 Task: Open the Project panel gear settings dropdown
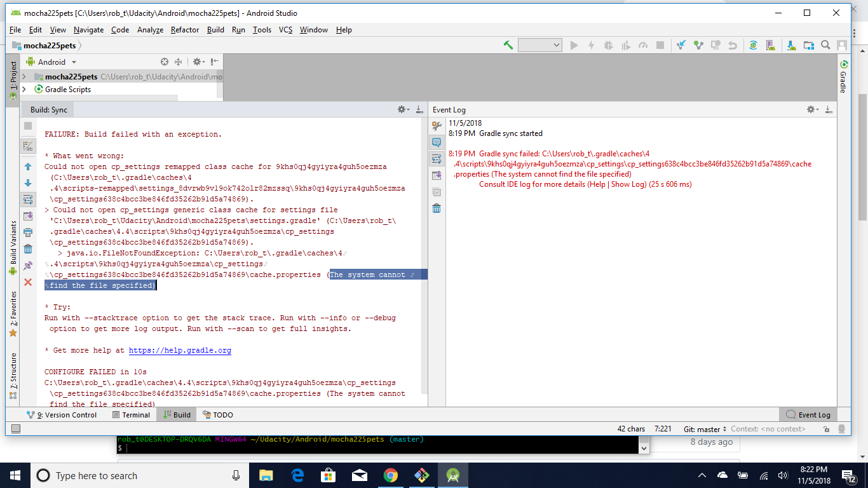198,62
